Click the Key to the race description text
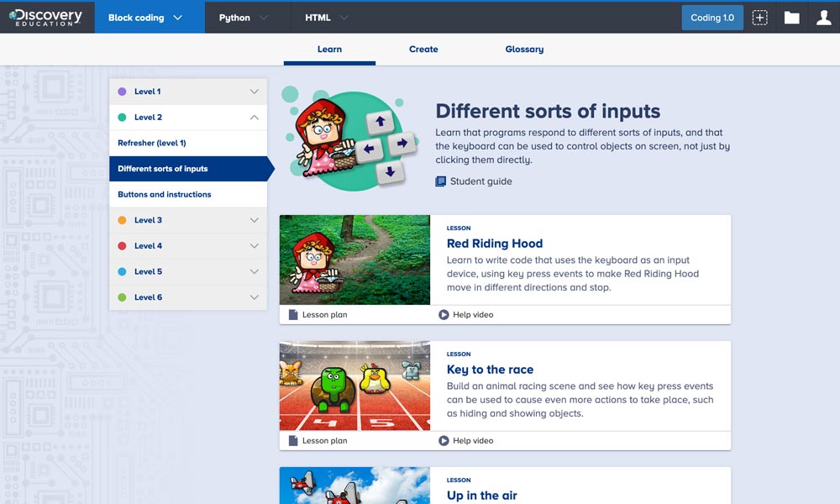This screenshot has width=840, height=504. pyautogui.click(x=580, y=400)
